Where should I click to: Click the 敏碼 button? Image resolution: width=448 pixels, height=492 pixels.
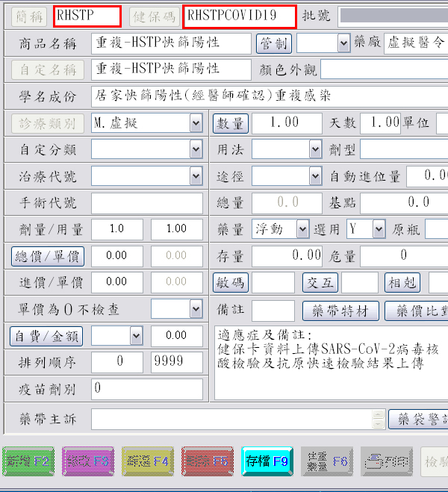tap(229, 283)
